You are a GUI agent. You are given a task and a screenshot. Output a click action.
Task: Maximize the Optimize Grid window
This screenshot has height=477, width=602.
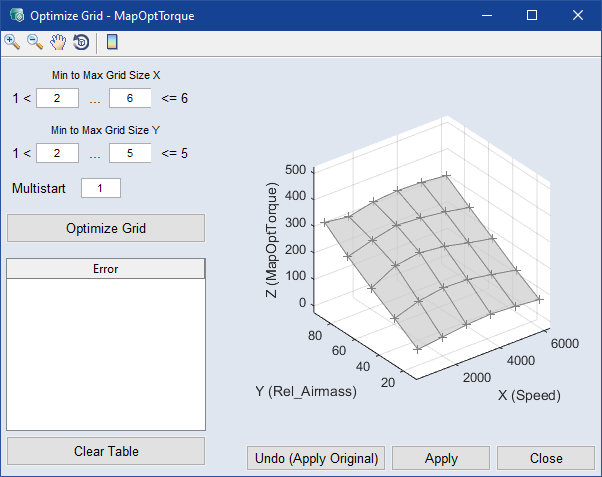click(x=532, y=15)
